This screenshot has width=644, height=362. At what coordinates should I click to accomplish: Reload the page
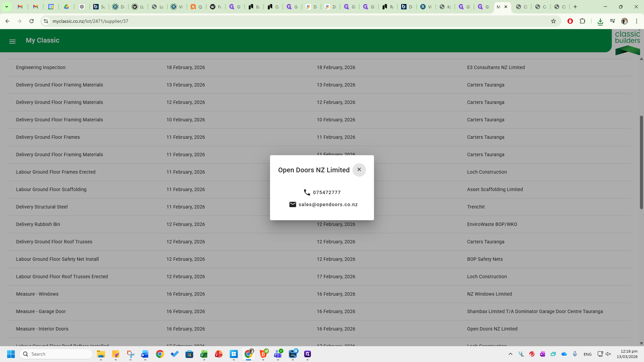coord(32,21)
